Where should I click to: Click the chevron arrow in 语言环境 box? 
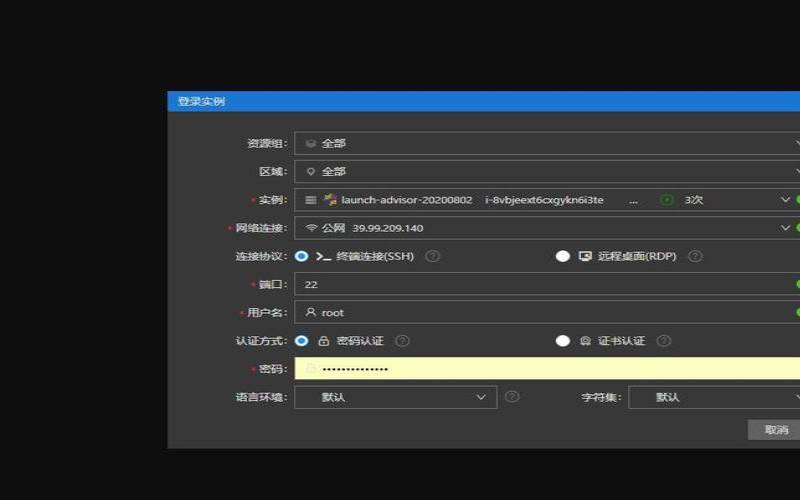point(481,397)
